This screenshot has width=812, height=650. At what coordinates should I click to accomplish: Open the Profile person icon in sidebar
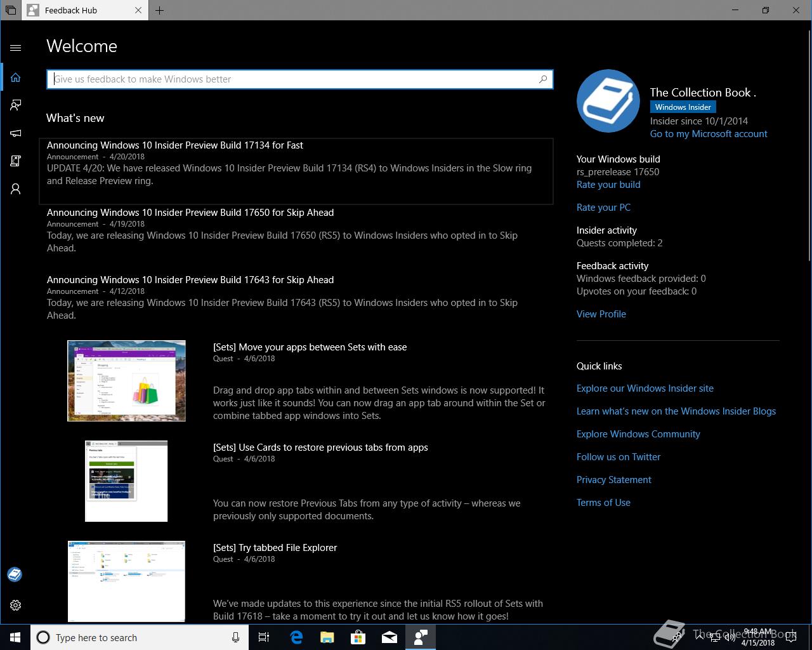click(16, 189)
